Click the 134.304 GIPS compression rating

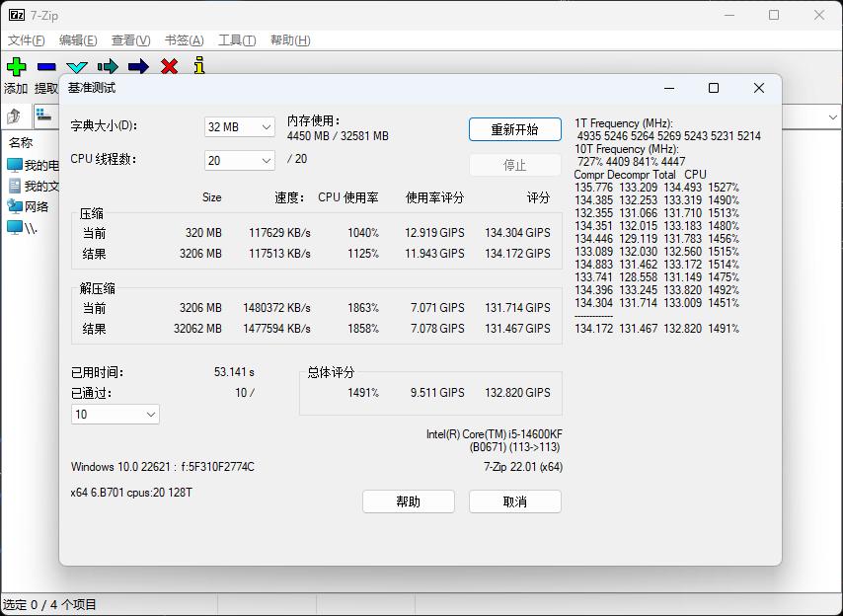coord(517,233)
